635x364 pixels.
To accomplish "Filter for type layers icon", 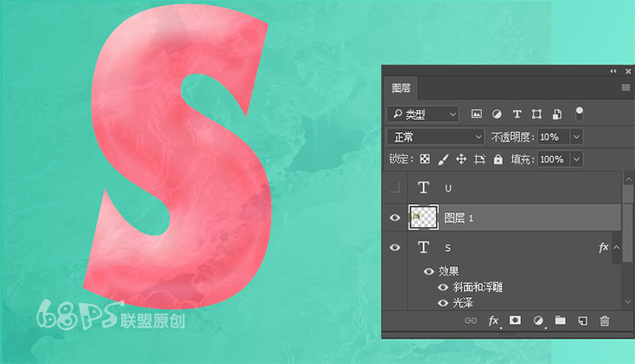I will pyautogui.click(x=516, y=114).
